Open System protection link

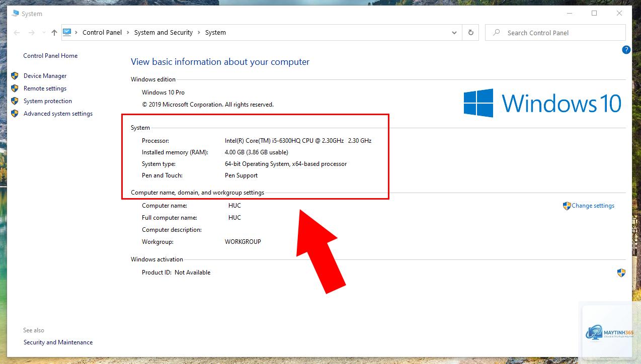click(x=48, y=101)
